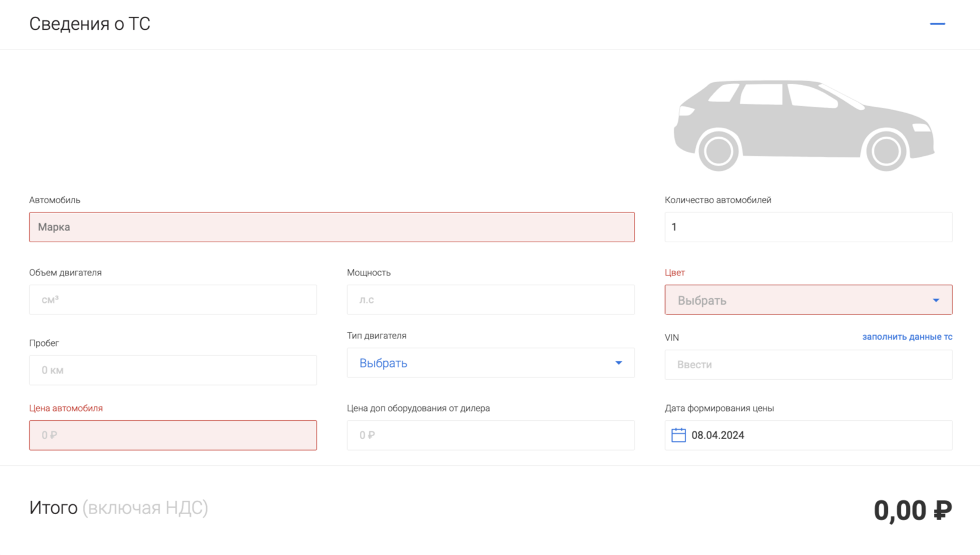Focus the Количество автомобилей field
Image resolution: width=980 pixels, height=555 pixels.
(x=808, y=227)
